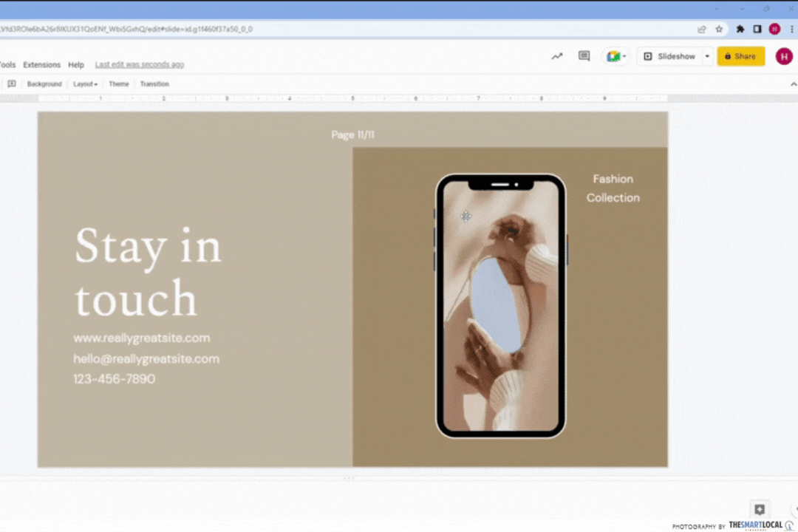Click 'Last edit was seconds ago' link
This screenshot has width=798, height=532.
(x=140, y=65)
